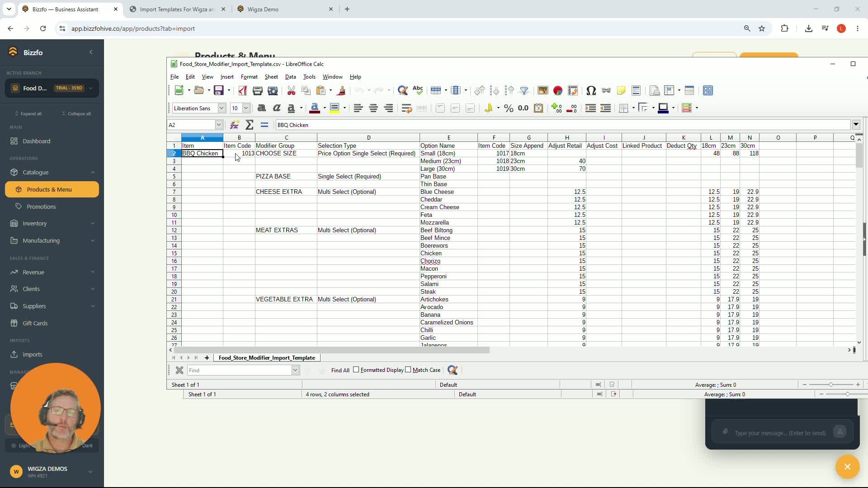Expand Manufacturing section in sidebar
868x488 pixels.
pos(52,240)
